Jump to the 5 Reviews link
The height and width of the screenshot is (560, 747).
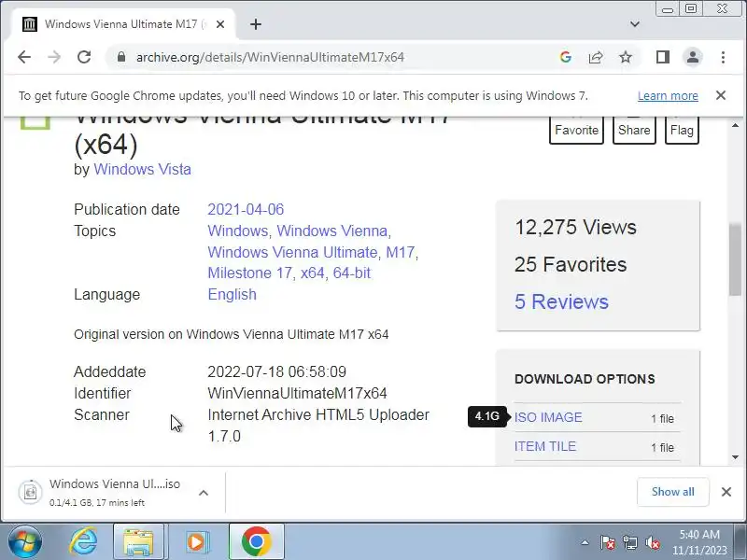tap(561, 301)
